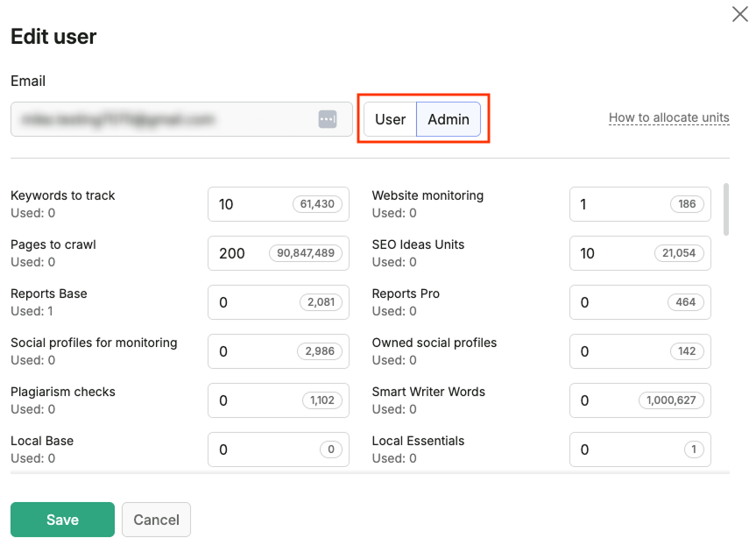Viewport: 756px width, 545px height.
Task: Click the Website monitoring label
Action: pyautogui.click(x=427, y=195)
